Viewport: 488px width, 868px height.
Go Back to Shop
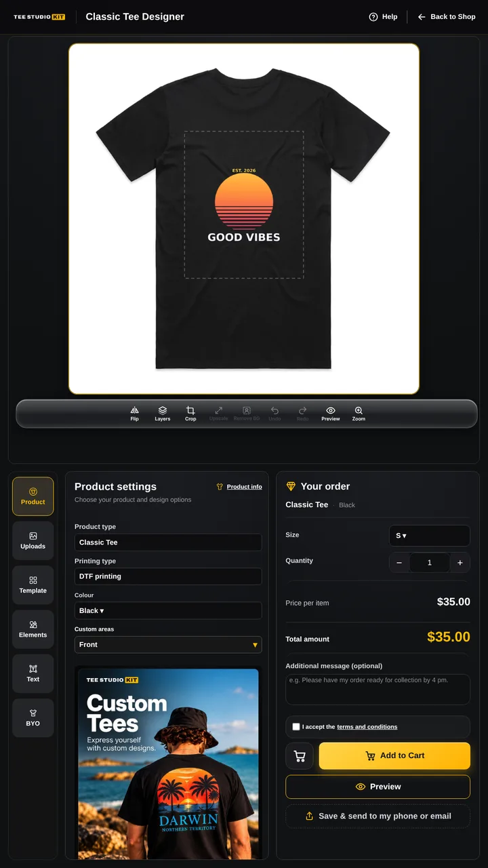[447, 17]
